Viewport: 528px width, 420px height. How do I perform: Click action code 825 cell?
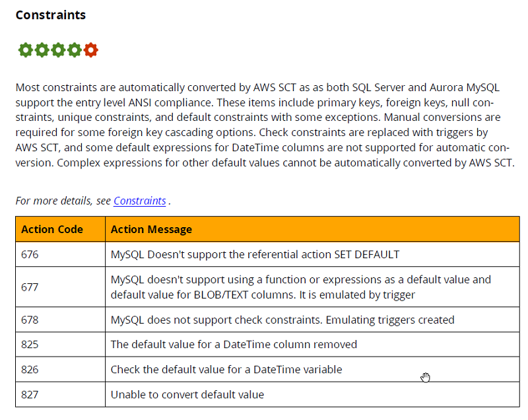[60, 344]
